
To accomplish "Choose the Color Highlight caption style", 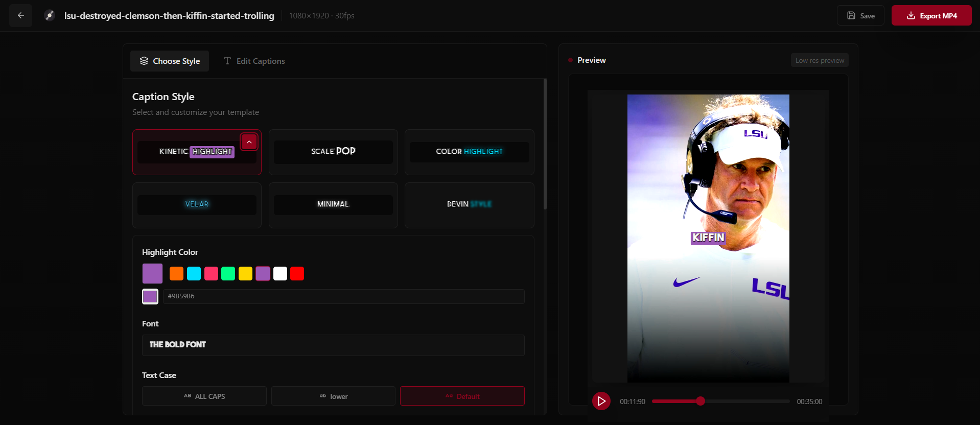I will pyautogui.click(x=470, y=152).
